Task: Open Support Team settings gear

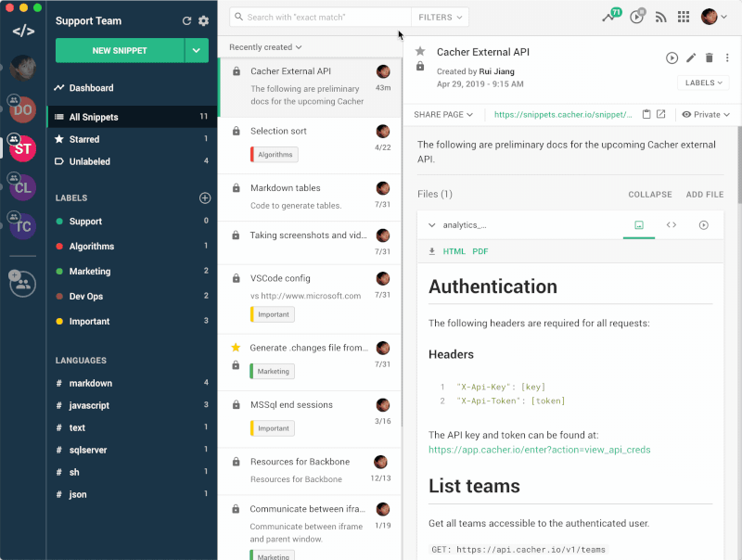Action: click(x=203, y=20)
